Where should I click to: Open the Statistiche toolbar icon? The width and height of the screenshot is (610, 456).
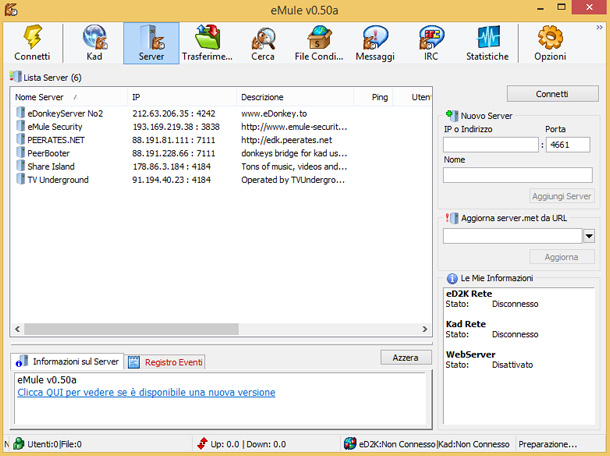point(487,43)
